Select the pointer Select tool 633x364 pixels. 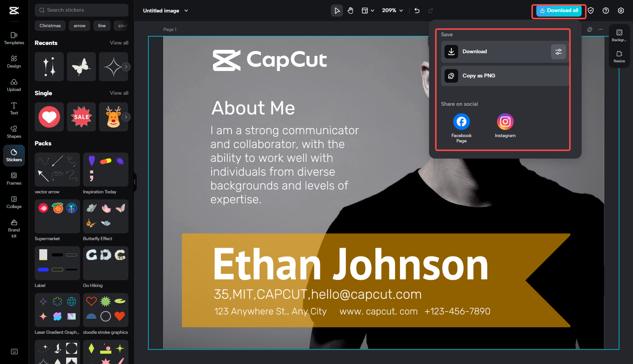337,11
